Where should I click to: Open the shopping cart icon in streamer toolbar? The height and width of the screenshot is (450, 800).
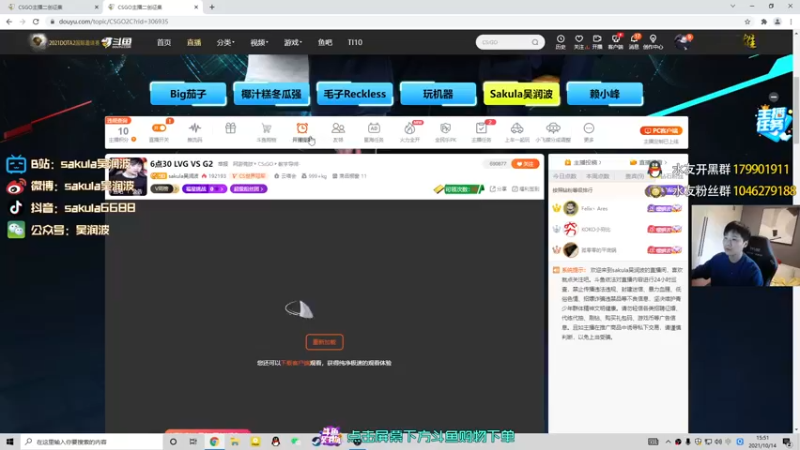pyautogui.click(x=266, y=128)
